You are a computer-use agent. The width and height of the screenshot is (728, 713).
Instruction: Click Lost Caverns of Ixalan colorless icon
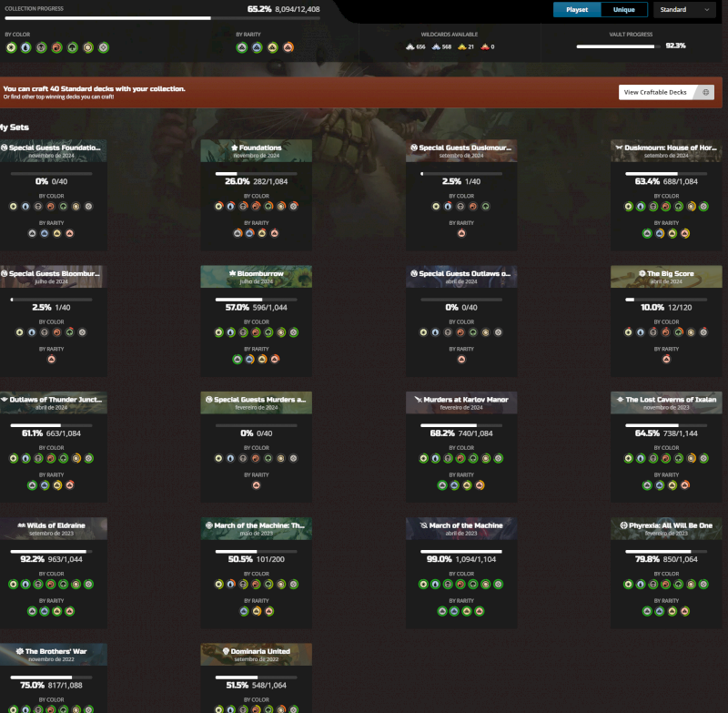click(x=703, y=458)
